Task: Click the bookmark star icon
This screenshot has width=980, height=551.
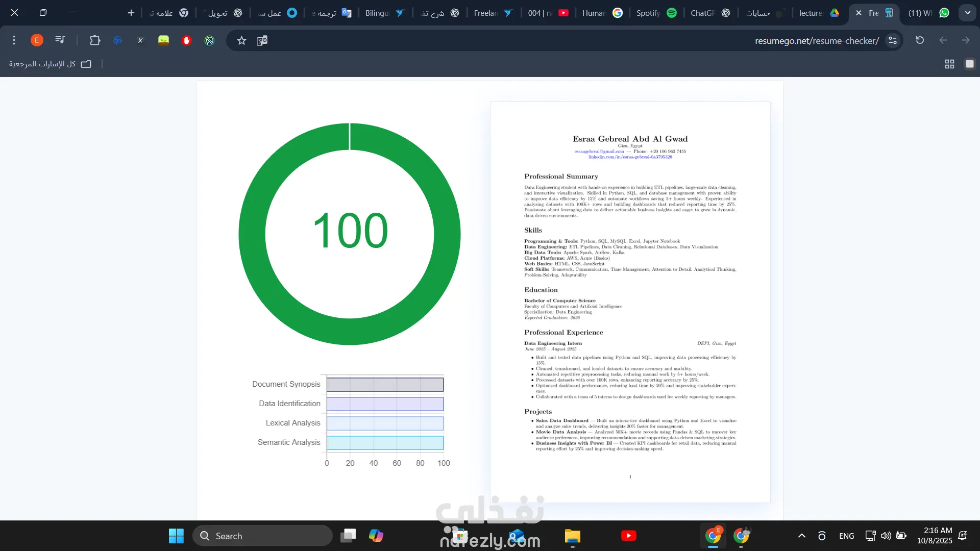Action: coord(241,40)
